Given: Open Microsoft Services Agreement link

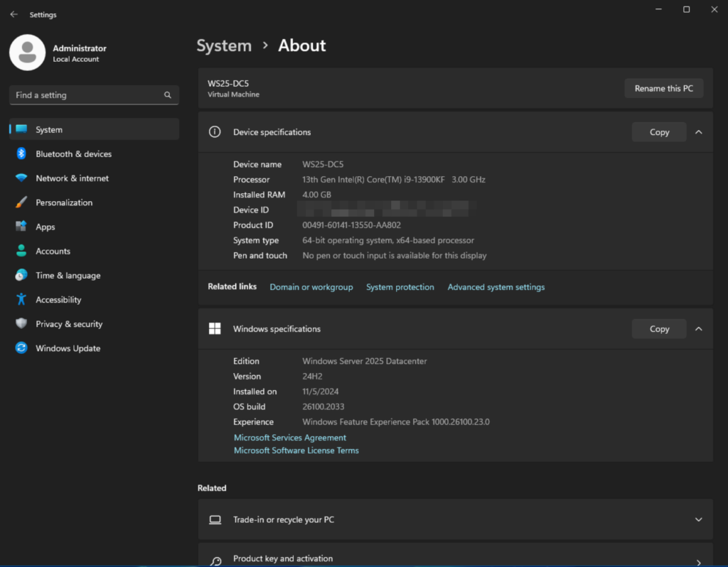Looking at the screenshot, I should click(290, 438).
